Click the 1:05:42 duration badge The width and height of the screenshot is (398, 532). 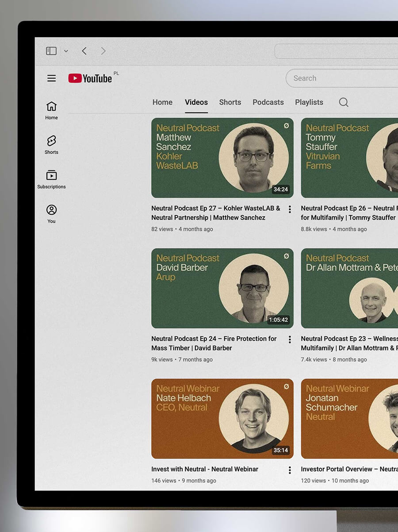[x=279, y=320]
